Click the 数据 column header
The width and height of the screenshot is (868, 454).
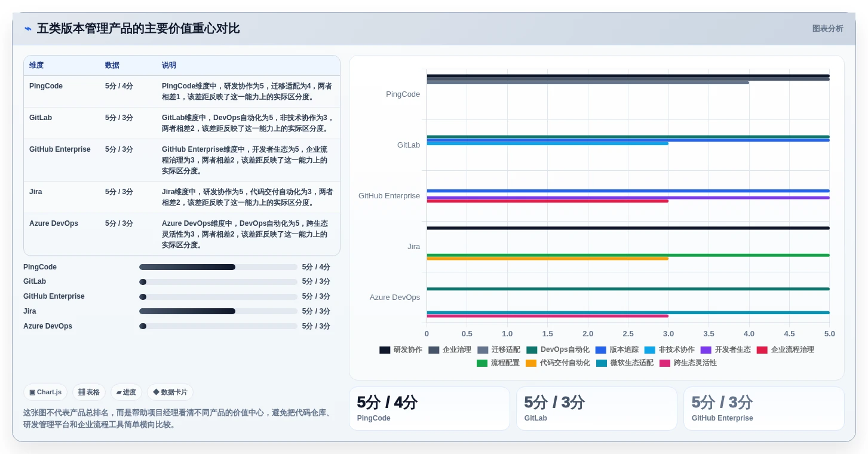[112, 66]
